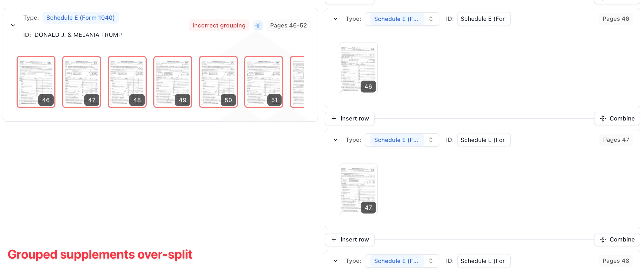Viewport: 644px width, 270px height.
Task: Open page 48 thumbnail in left group
Action: tap(127, 82)
